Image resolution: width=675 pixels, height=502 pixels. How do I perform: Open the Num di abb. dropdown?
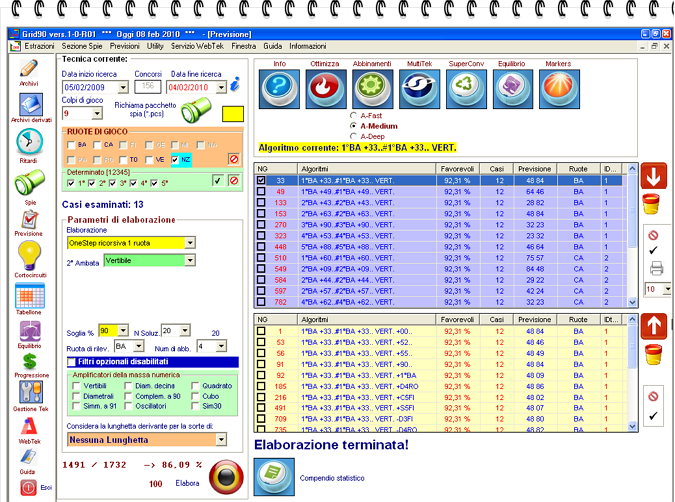pos(221,346)
